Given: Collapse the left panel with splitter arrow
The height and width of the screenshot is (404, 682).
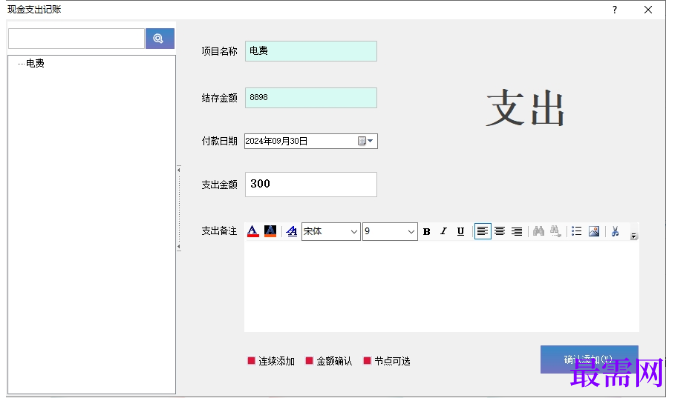Looking at the screenshot, I should pyautogui.click(x=179, y=170).
